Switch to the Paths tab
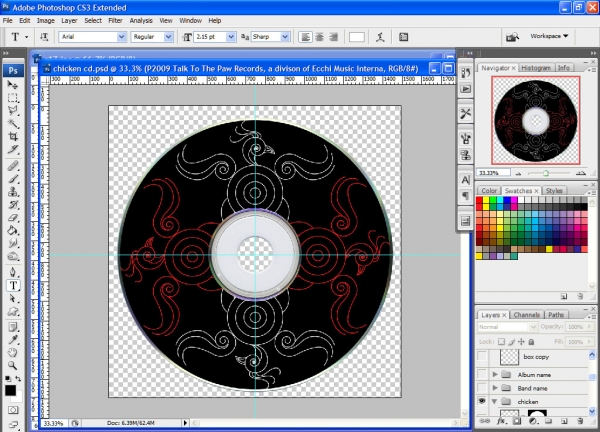The width and height of the screenshot is (600, 432). 556,315
